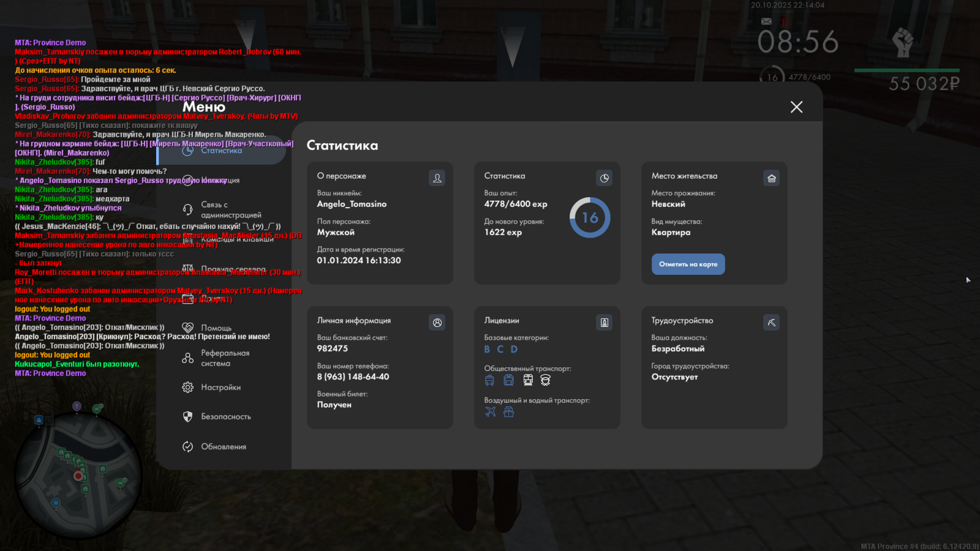Click the red player marker on minimap
The image size is (980, 551).
[78, 476]
